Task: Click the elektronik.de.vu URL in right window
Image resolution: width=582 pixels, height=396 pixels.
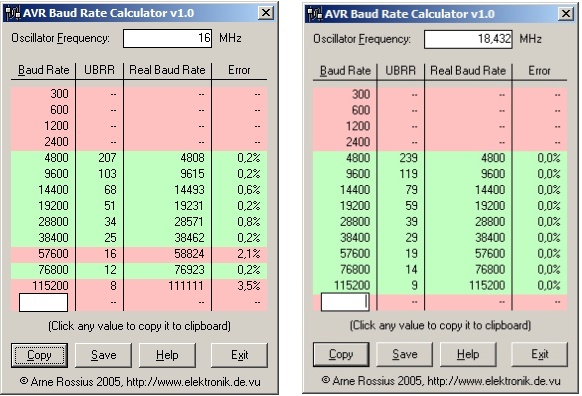Action: coord(494,381)
